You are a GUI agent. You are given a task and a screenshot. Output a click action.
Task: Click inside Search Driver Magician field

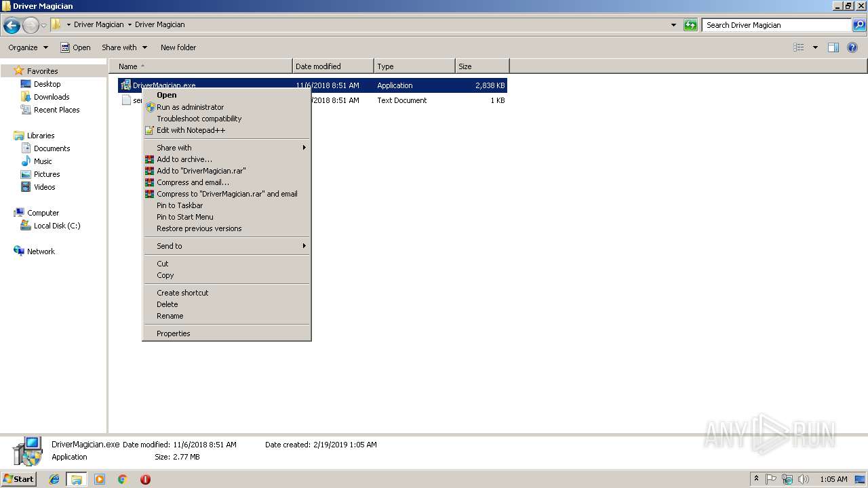tap(776, 25)
